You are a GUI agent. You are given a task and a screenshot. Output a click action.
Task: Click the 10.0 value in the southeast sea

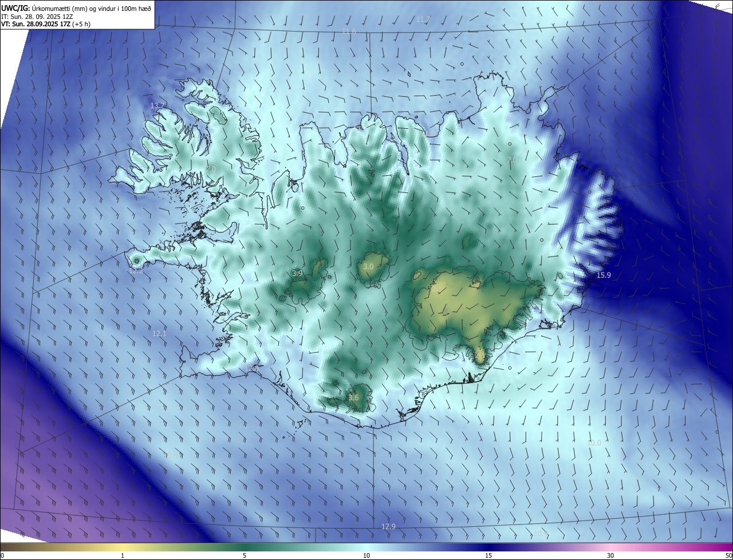pyautogui.click(x=594, y=443)
